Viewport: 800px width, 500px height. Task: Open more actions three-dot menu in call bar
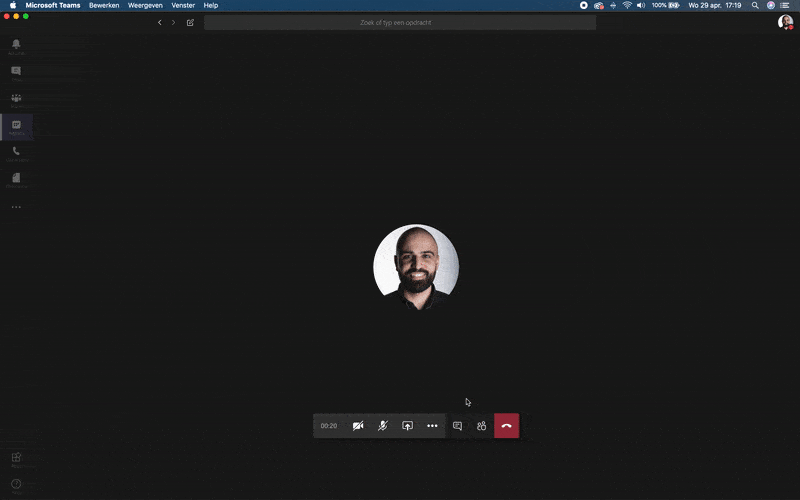coord(432,426)
